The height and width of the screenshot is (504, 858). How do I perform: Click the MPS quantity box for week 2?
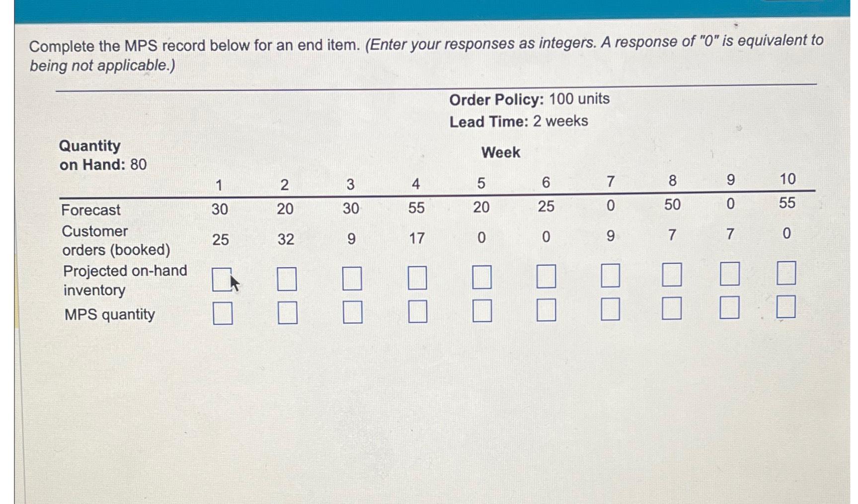tap(285, 313)
